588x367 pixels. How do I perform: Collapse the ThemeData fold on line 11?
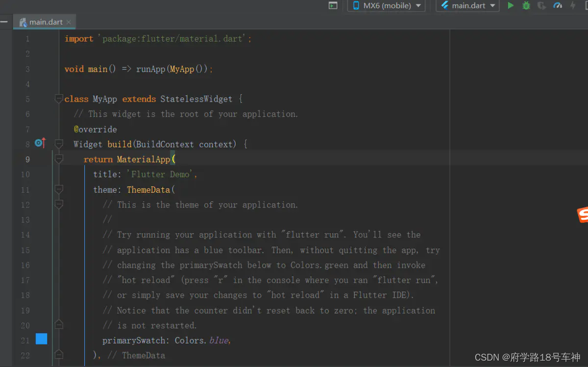point(59,189)
